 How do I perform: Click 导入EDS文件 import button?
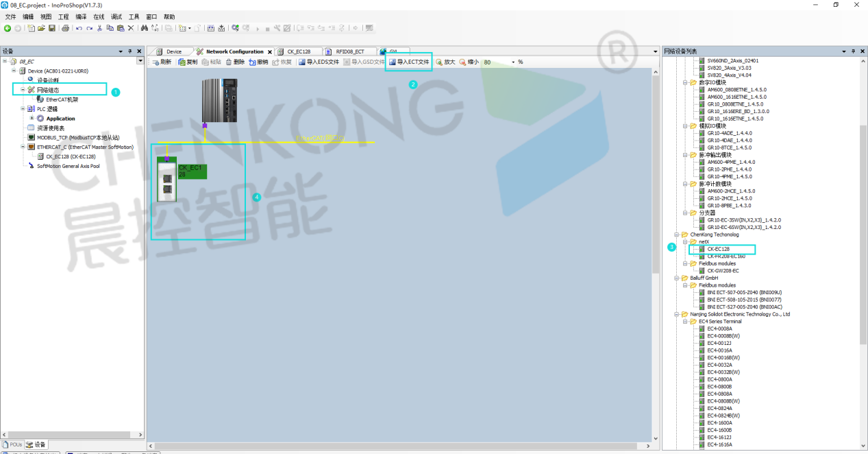click(x=319, y=62)
